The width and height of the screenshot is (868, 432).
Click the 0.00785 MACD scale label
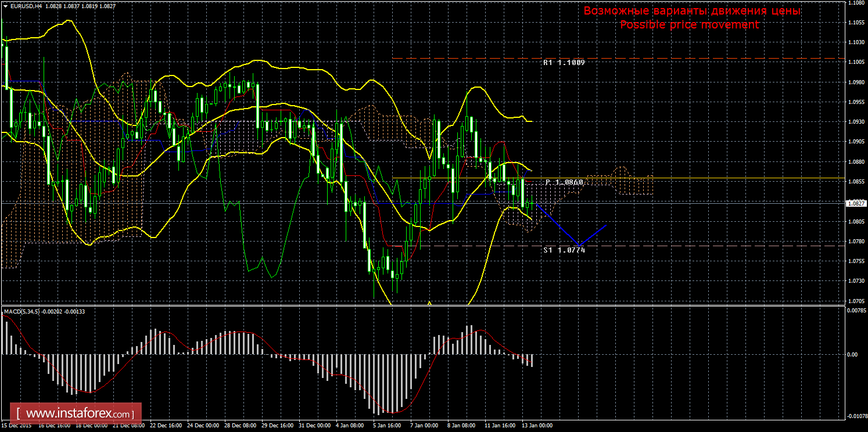pyautogui.click(x=856, y=310)
